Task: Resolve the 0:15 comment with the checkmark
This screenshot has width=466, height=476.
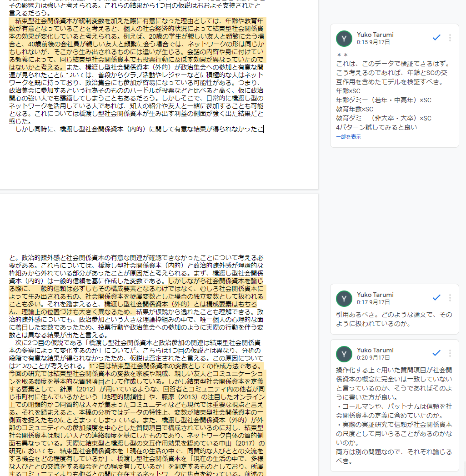Action: point(436,38)
